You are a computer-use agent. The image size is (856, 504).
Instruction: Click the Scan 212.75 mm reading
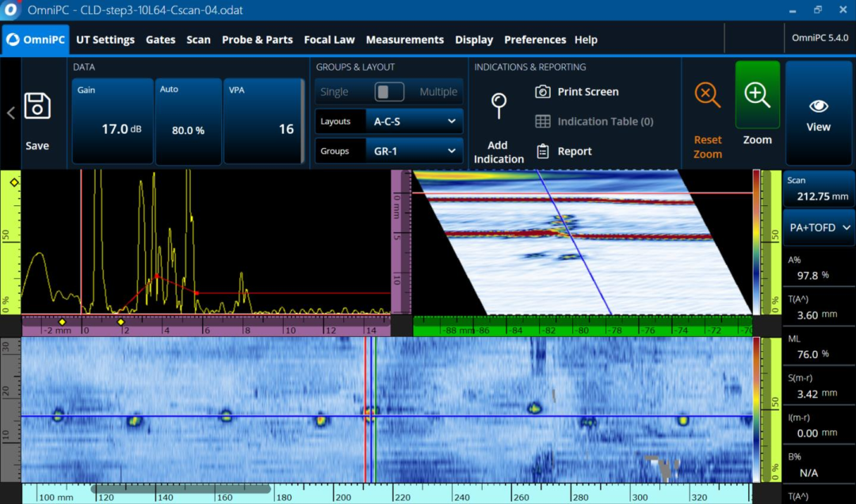pos(819,189)
